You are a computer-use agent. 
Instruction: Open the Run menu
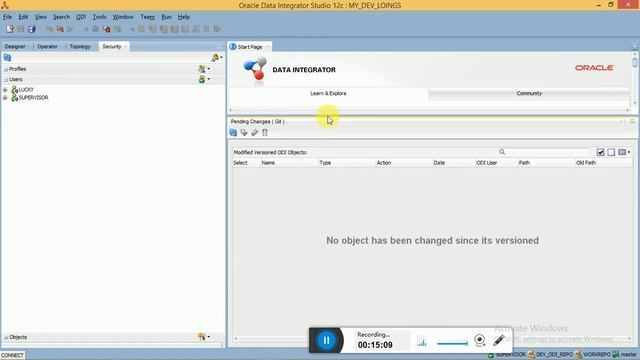point(166,17)
